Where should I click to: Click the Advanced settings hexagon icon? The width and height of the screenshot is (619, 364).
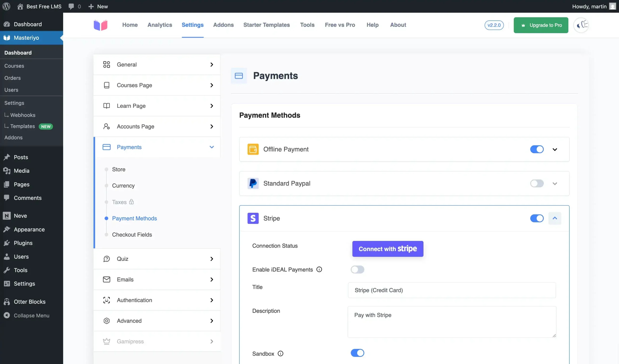[x=107, y=320]
